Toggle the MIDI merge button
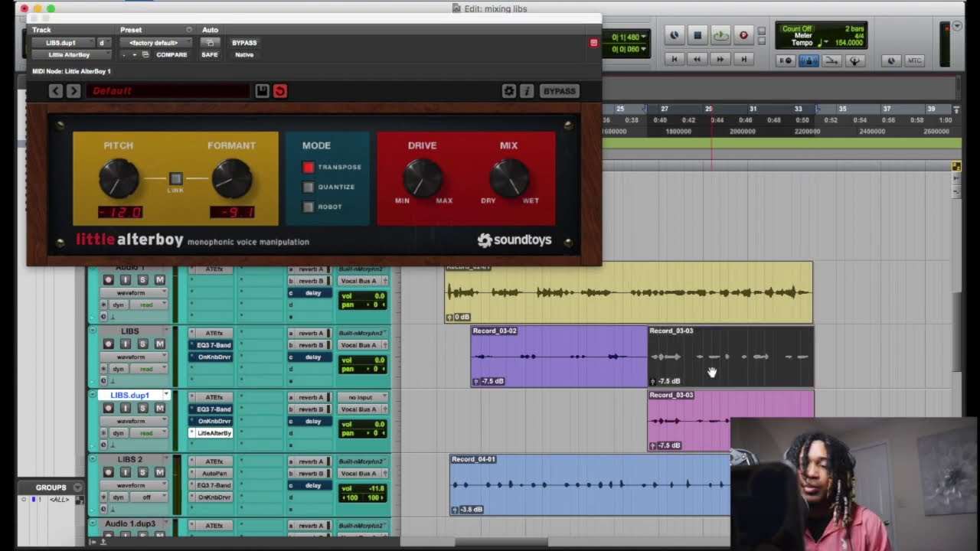 [831, 60]
